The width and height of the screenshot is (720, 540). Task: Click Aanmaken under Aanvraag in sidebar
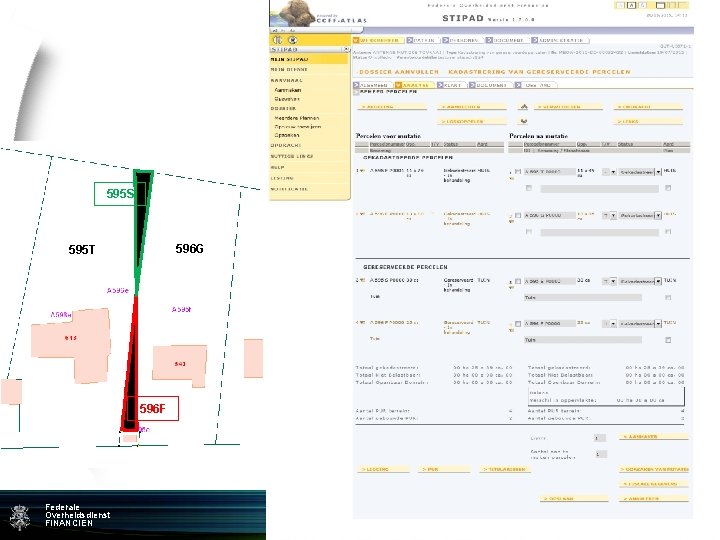pos(288,90)
